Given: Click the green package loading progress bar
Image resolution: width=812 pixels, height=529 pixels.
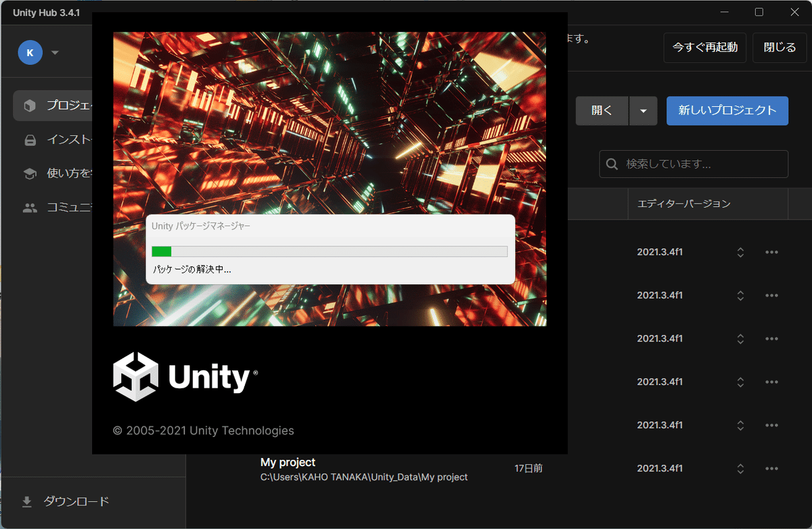Looking at the screenshot, I should pyautogui.click(x=162, y=251).
